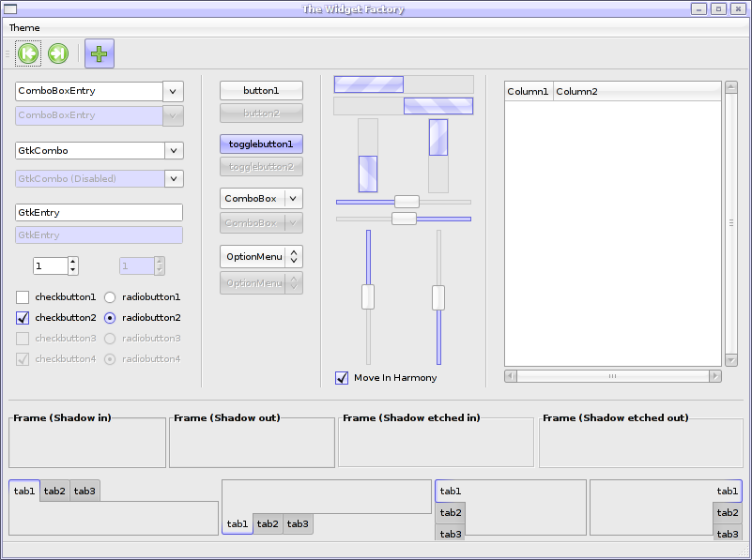Viewport: 752px width, 560px height.
Task: Select tab2 in bottom-tabbed notebook
Action: coord(269,523)
